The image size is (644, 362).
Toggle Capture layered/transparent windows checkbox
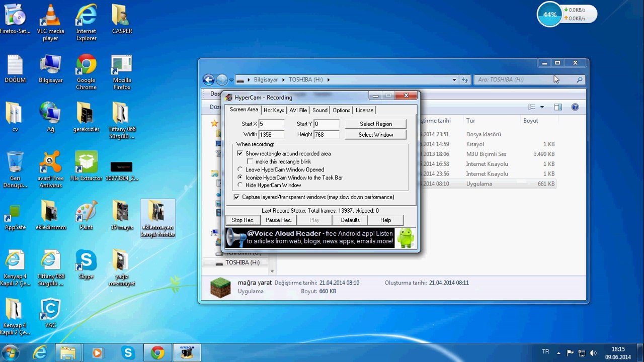[x=236, y=197]
